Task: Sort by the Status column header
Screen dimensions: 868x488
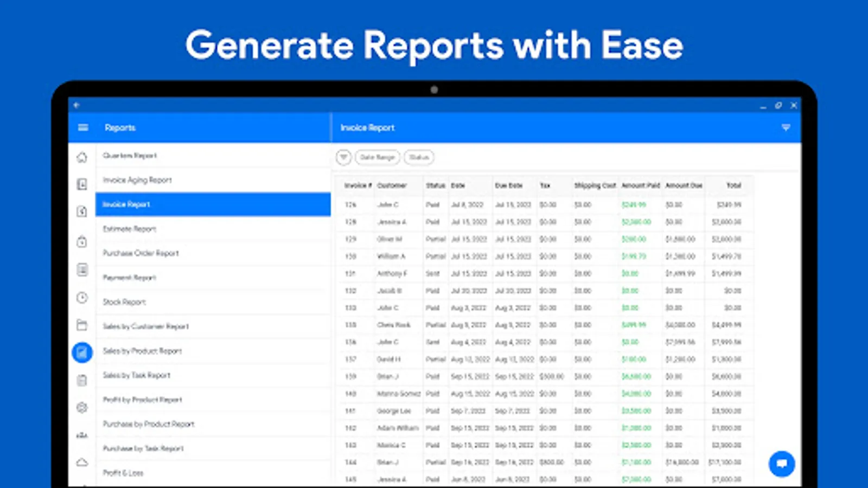Action: (436, 185)
